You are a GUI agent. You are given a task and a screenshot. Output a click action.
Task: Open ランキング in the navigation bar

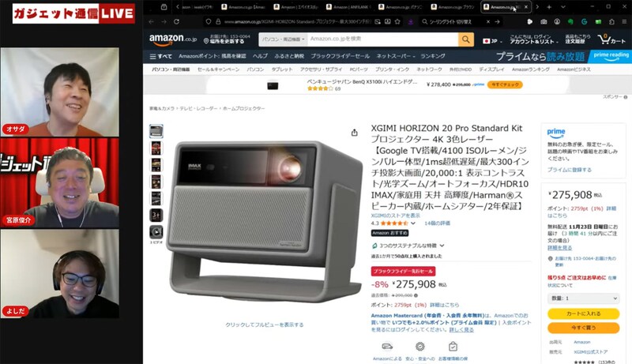pyautogui.click(x=432, y=56)
